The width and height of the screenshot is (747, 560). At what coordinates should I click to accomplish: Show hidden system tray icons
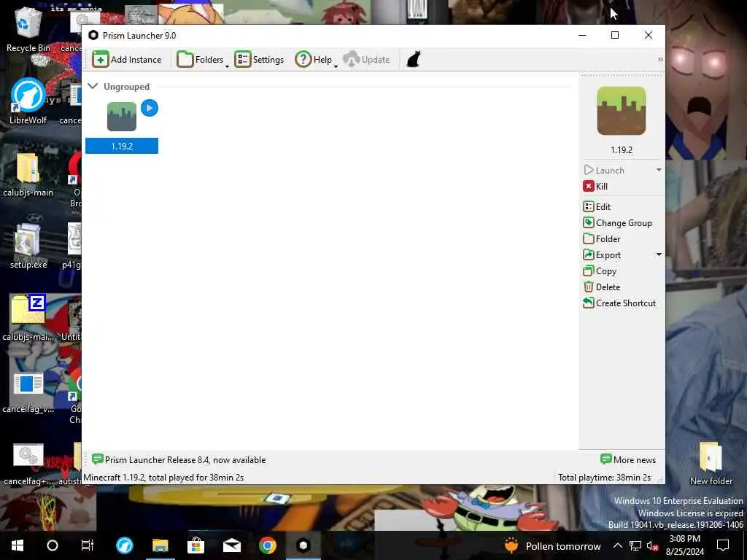(617, 545)
